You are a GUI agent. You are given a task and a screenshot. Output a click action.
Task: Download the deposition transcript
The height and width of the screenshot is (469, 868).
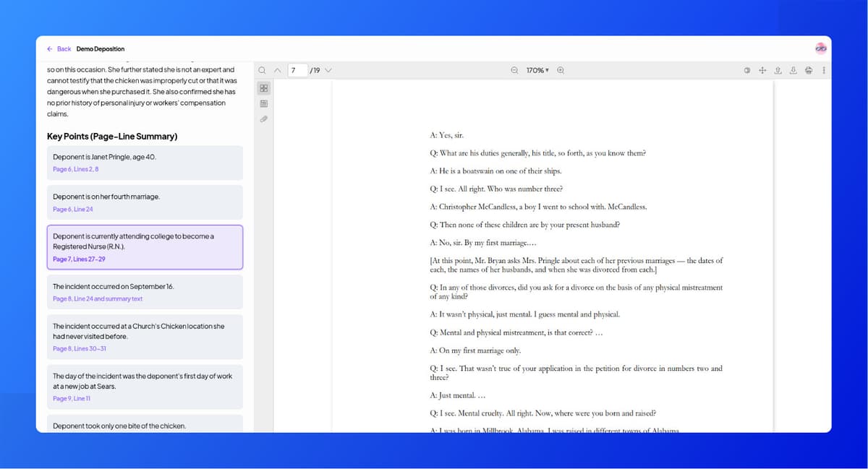[x=793, y=70]
